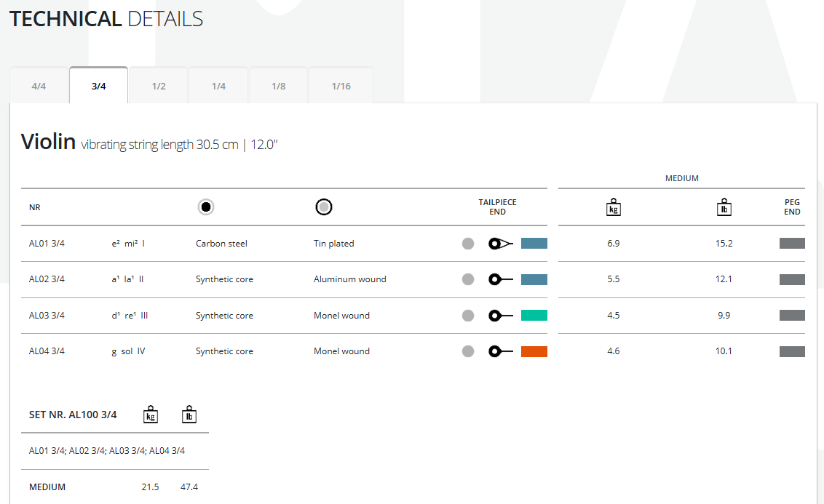Click 'Synthetic core' in the AL02 row
The height and width of the screenshot is (504, 824).
tap(224, 279)
